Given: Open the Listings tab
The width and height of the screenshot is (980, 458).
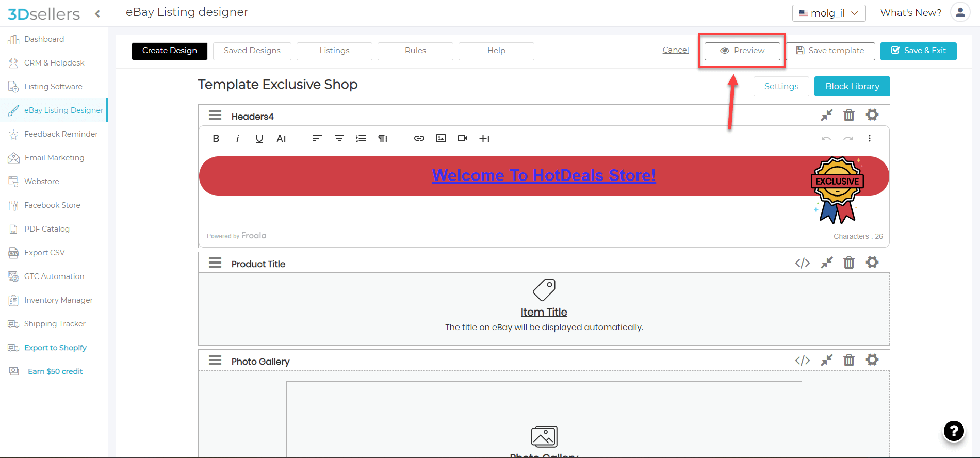Looking at the screenshot, I should [334, 51].
